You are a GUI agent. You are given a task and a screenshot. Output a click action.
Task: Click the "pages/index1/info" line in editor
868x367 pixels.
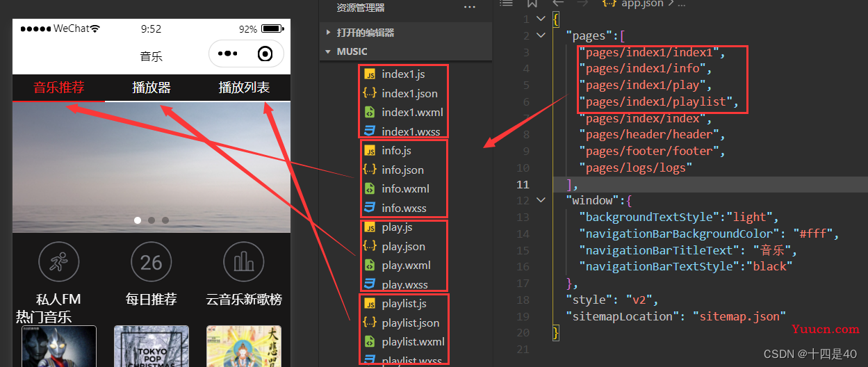(x=646, y=68)
